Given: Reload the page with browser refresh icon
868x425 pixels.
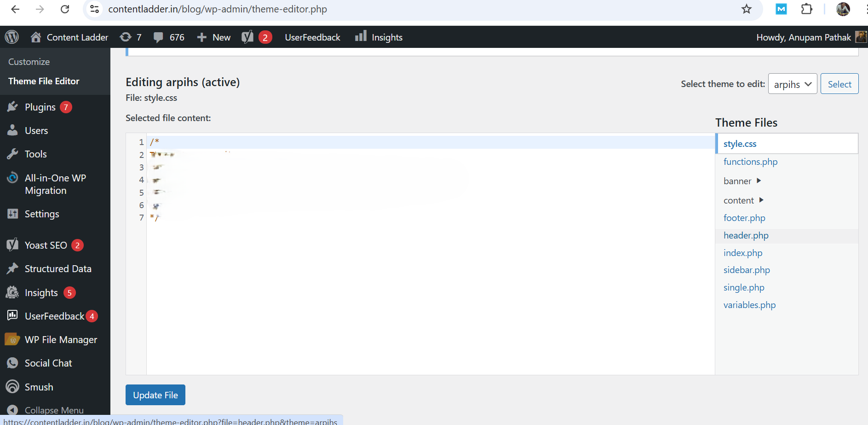Looking at the screenshot, I should pyautogui.click(x=65, y=9).
